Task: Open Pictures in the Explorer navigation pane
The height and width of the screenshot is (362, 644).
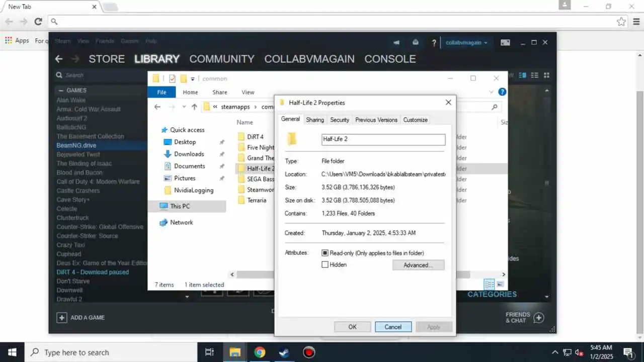Action: 185,178
